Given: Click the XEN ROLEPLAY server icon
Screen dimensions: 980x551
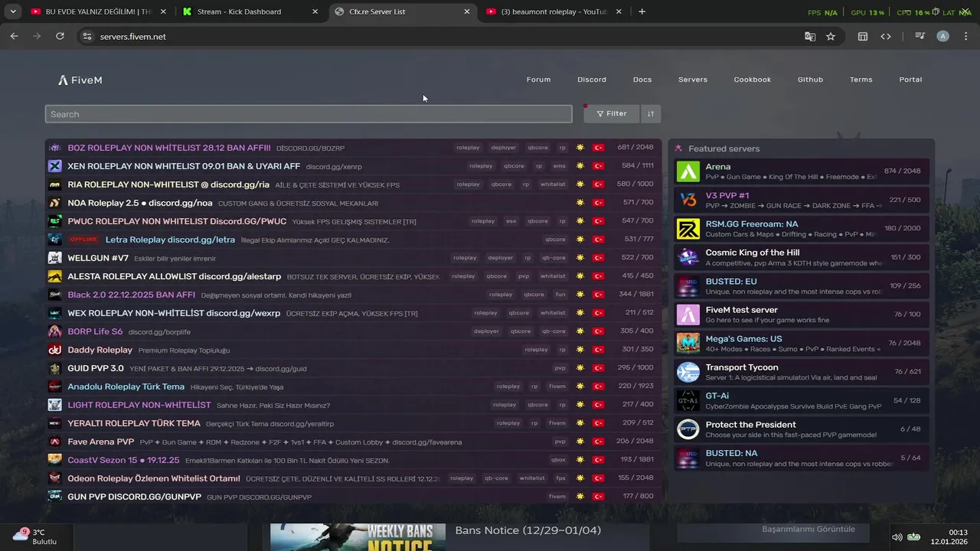Looking at the screenshot, I should point(54,166).
